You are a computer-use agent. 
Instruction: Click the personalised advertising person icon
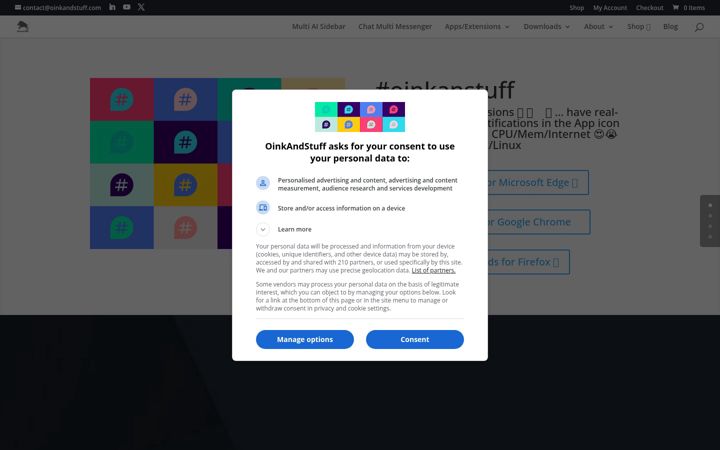263,183
